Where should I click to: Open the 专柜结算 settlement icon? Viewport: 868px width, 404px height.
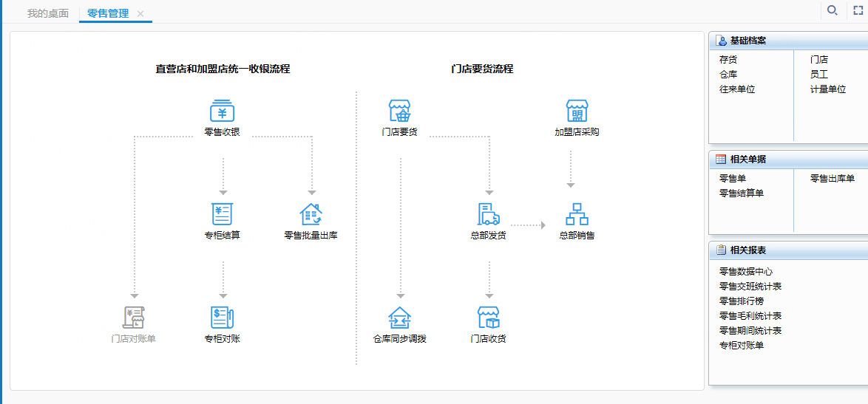tap(222, 213)
